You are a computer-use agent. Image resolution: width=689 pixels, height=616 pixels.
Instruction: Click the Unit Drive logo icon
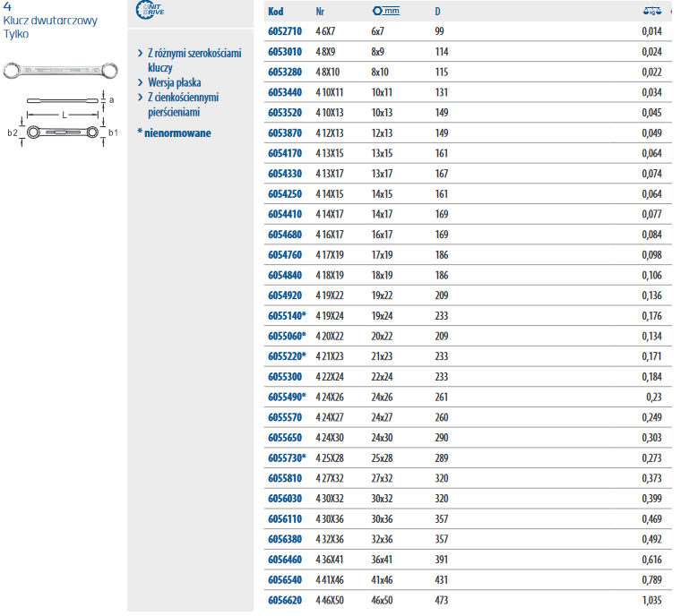tap(149, 12)
